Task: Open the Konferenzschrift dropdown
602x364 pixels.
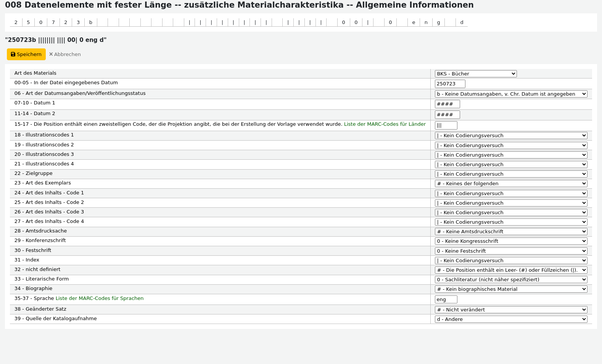Action: click(x=510, y=241)
